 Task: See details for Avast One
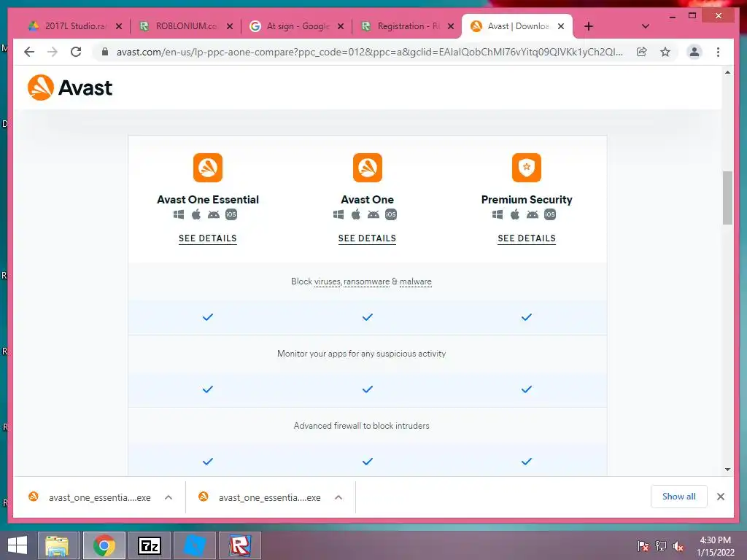(x=368, y=238)
